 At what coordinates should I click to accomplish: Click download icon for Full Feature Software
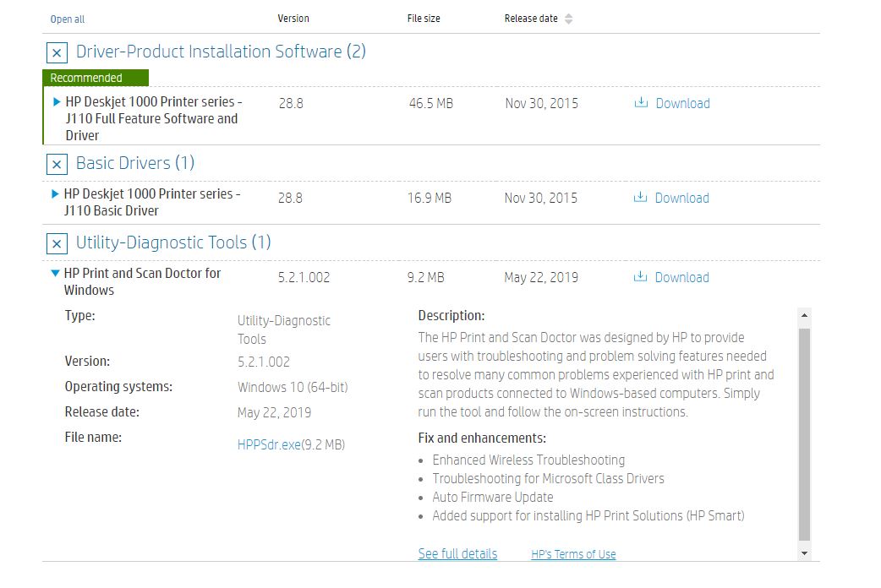pos(641,103)
